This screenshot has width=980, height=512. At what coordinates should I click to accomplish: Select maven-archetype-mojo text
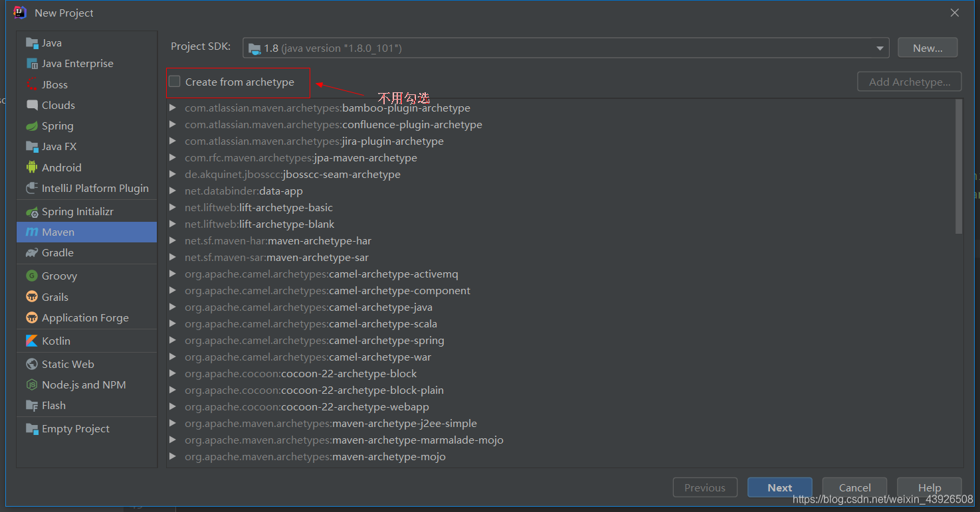tap(389, 456)
